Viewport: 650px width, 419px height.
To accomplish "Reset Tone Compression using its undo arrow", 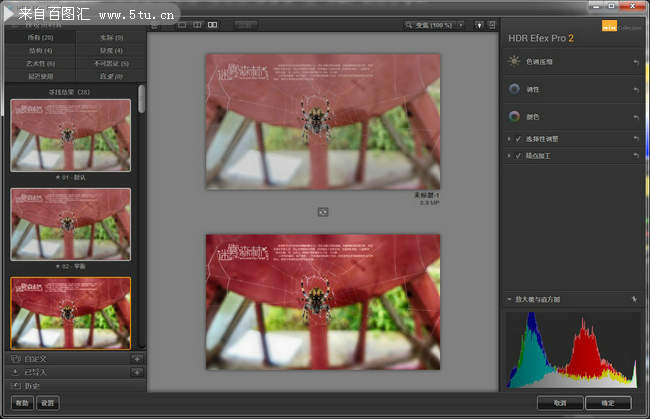I will (x=635, y=62).
